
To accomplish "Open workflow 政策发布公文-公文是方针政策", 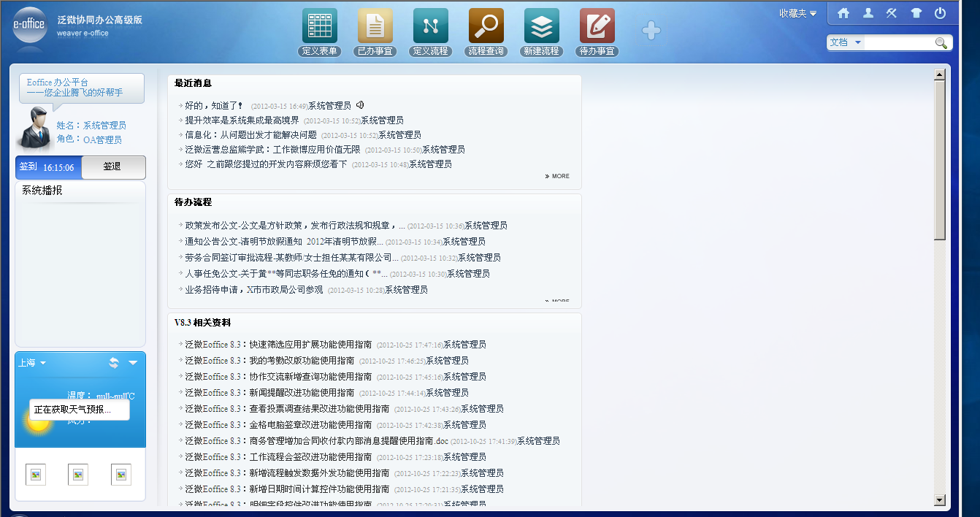I will (x=294, y=226).
